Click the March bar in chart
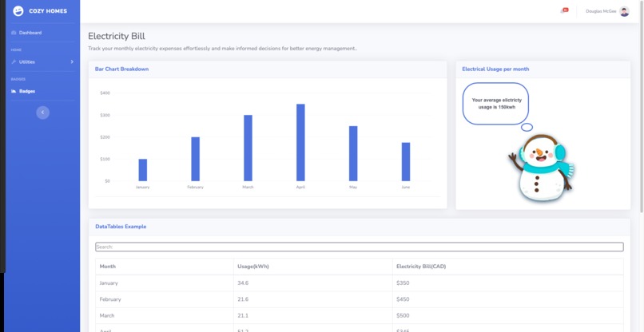This screenshot has width=644, height=332. (248, 148)
